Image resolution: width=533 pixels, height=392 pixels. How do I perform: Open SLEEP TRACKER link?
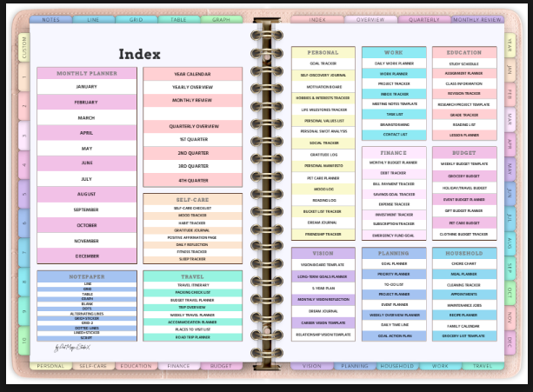point(193,259)
